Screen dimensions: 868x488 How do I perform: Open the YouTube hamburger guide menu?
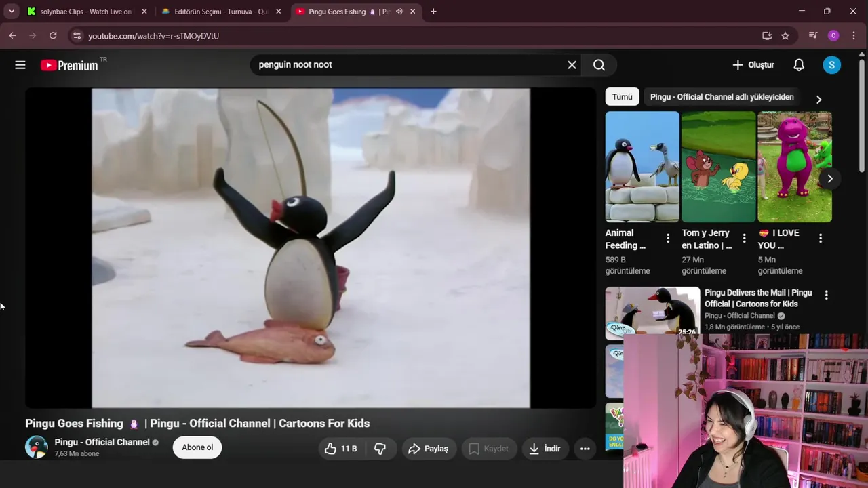20,65
